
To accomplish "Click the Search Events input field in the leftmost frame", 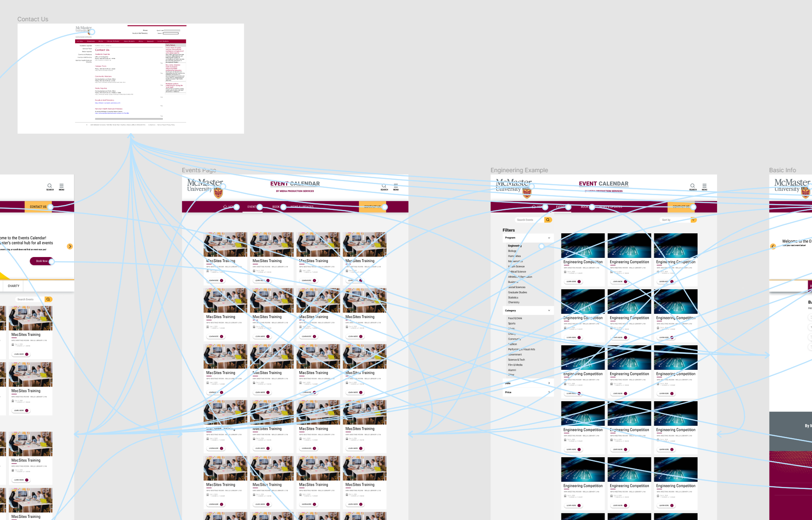I will click(x=30, y=299).
